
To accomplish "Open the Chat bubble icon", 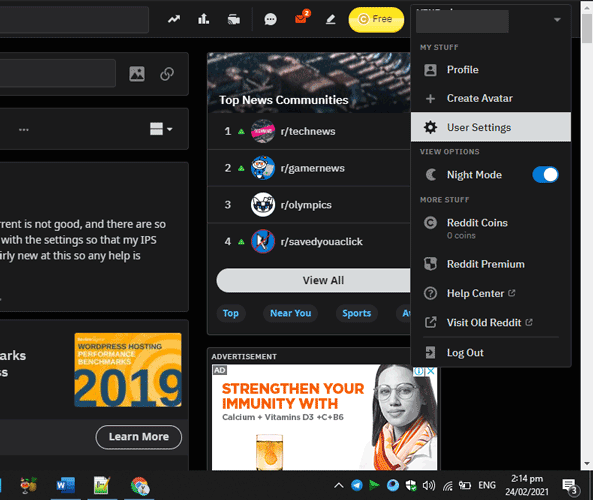I will pos(270,19).
